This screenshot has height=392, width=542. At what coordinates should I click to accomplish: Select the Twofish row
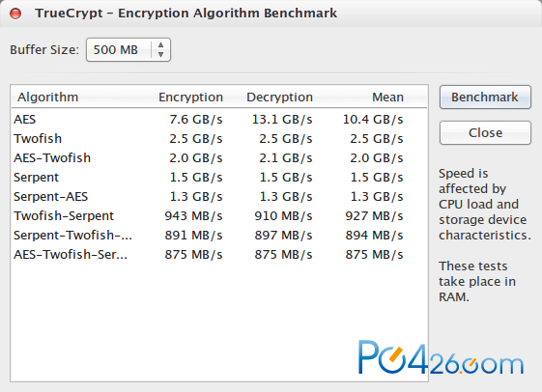[219, 139]
